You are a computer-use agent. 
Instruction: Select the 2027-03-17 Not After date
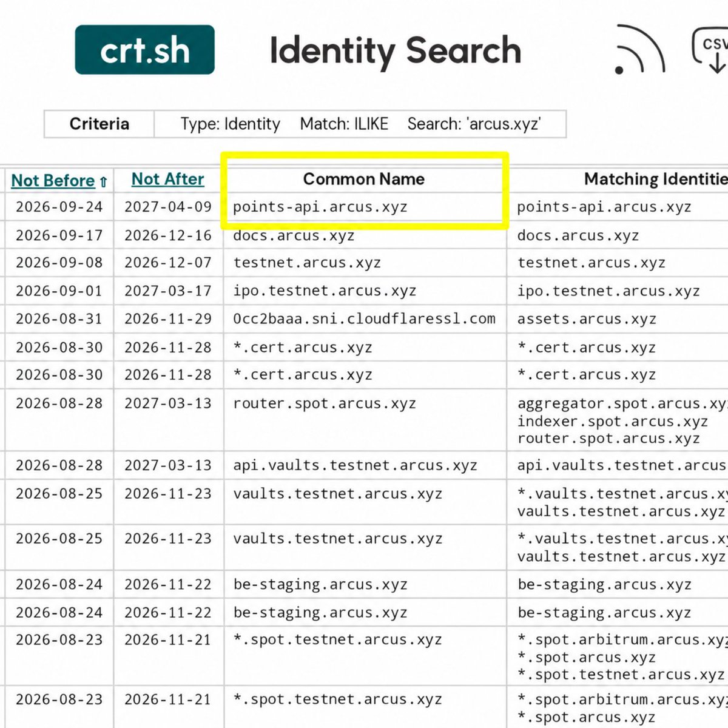[x=168, y=291]
